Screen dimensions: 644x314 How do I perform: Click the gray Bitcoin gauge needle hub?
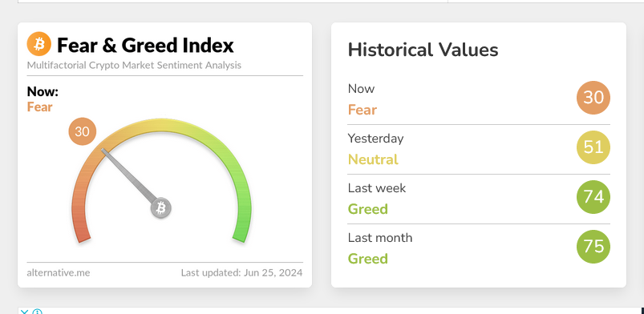point(161,208)
